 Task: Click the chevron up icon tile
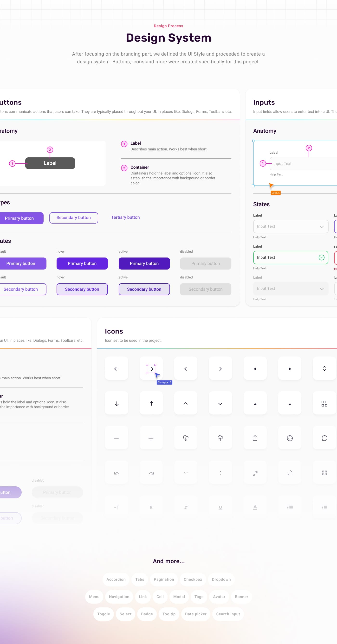pyautogui.click(x=186, y=403)
